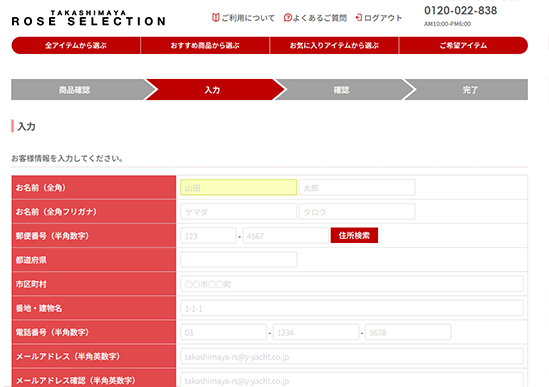Click the 番地・建物名 label
The width and height of the screenshot is (549, 387).
(39, 309)
